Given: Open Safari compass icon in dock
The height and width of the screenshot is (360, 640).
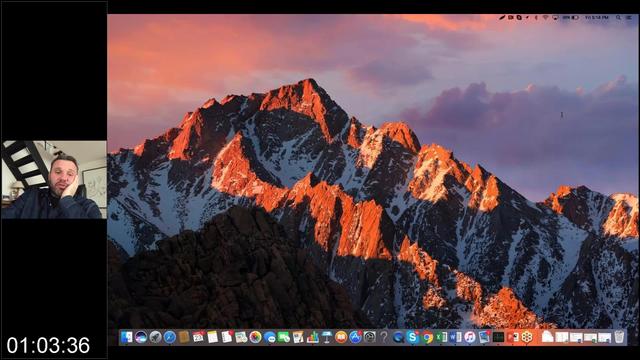Looking at the screenshot, I should pos(169,337).
